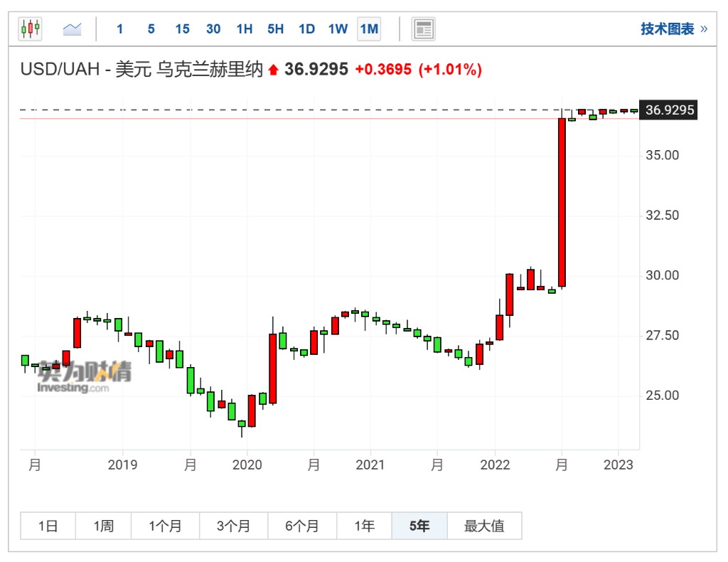This screenshot has width=728, height=562.
Task: Select the 1M interval
Action: tap(369, 28)
